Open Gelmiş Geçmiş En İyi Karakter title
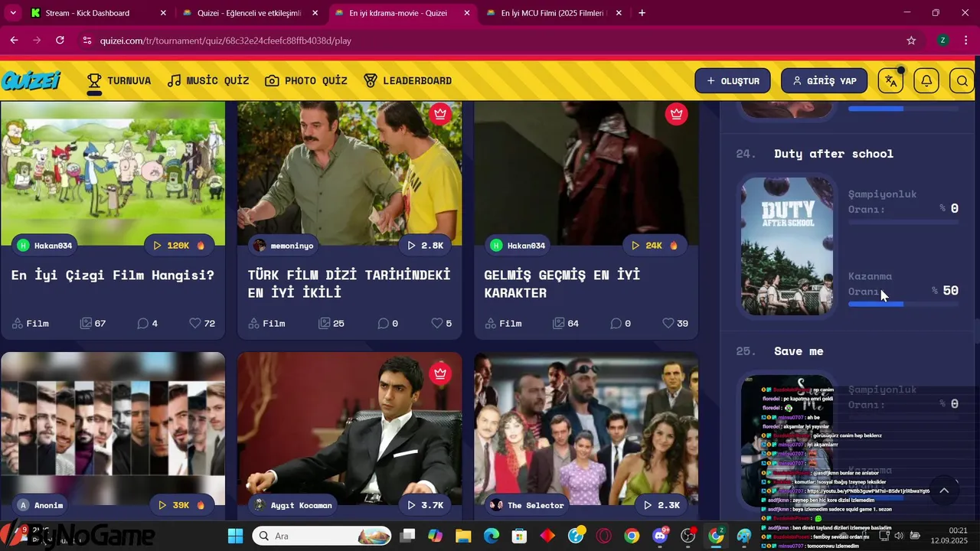Image resolution: width=980 pixels, height=551 pixels. (x=562, y=283)
